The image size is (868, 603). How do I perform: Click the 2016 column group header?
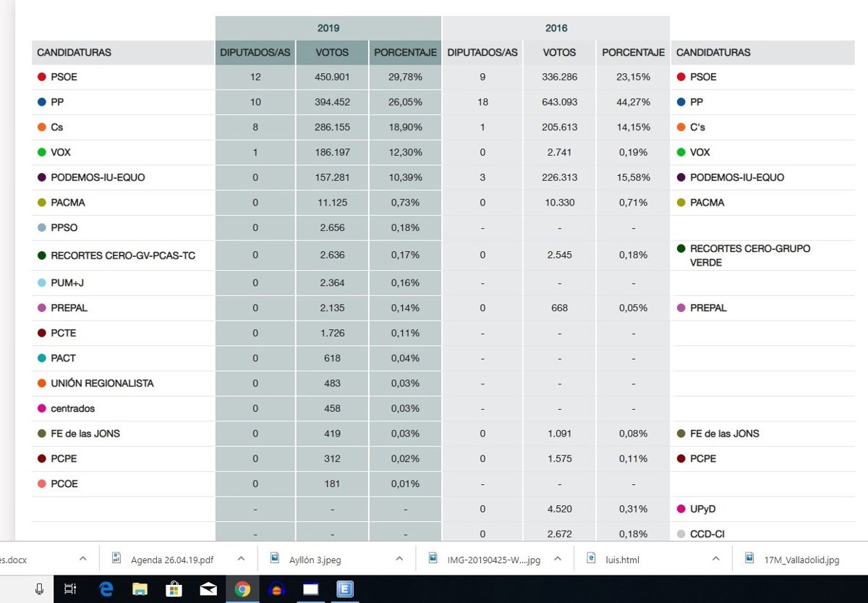pyautogui.click(x=556, y=28)
